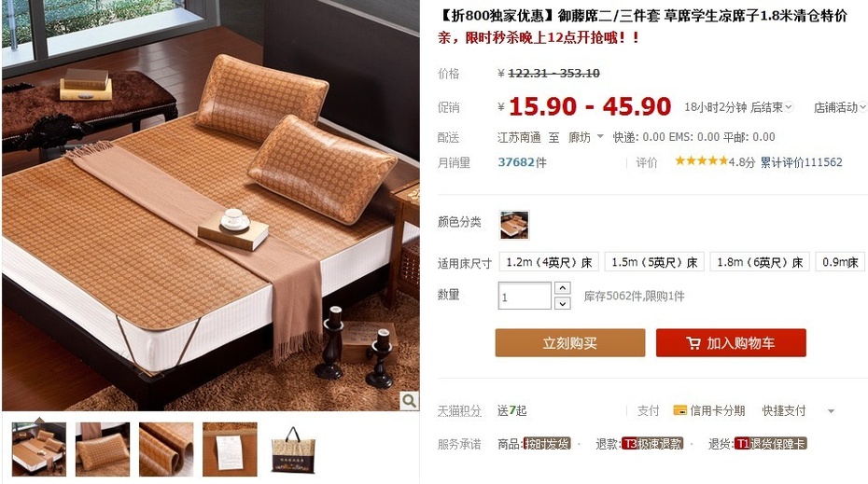
Task: Expand the promotion end-time dropdown arrow
Action: [789, 106]
